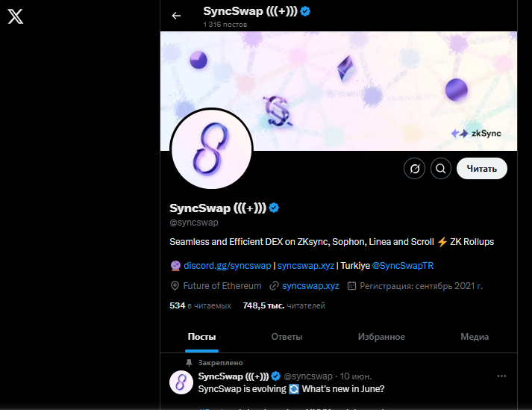This screenshot has width=532, height=410.
Task: Open the @SyncSwapTR mention link
Action: 403,266
